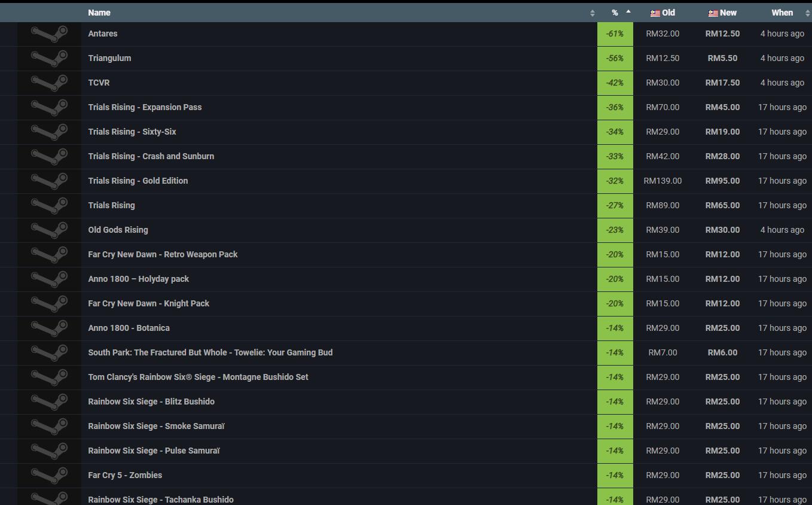Click the Steam icon beside Smoke Samuraï
The width and height of the screenshot is (812, 505).
pos(49,427)
